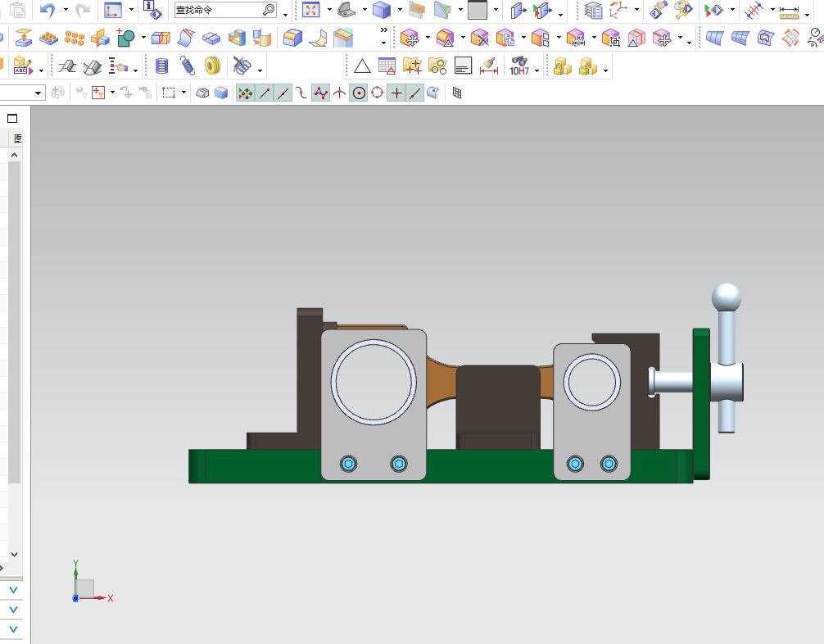Expand the bottom collapsed panel chevron
824x644 pixels.
click(x=14, y=629)
